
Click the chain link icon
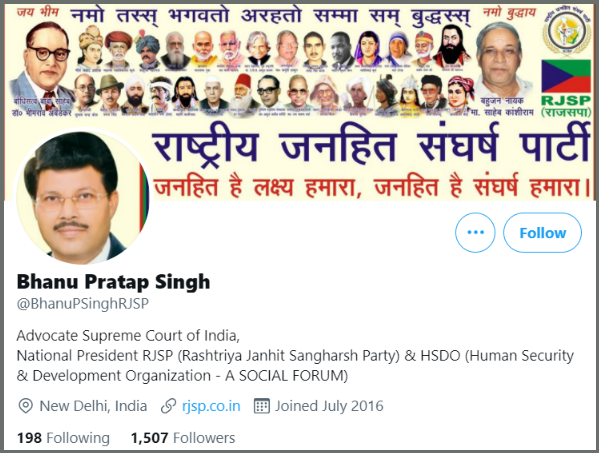[x=168, y=406]
